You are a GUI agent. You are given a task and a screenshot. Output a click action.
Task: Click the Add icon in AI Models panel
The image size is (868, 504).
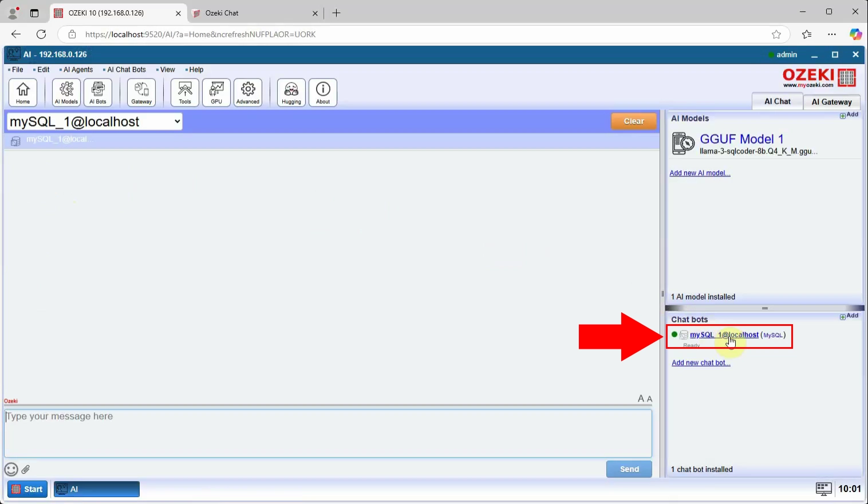click(849, 115)
